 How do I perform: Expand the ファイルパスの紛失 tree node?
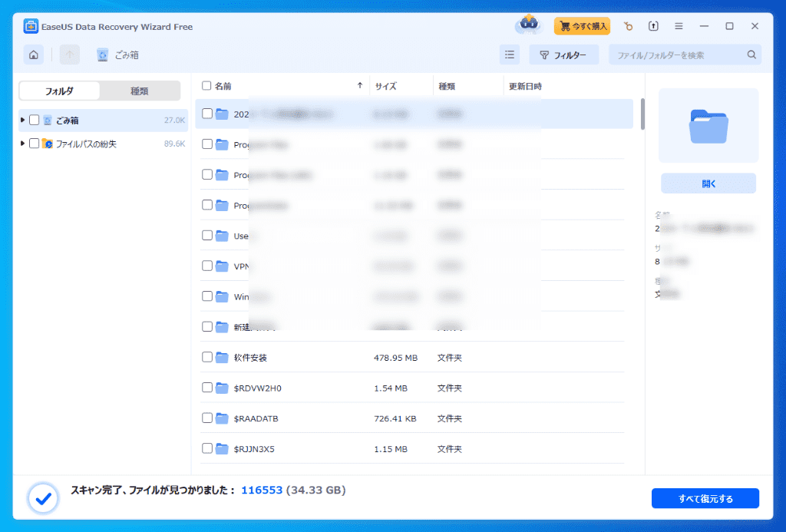22,144
